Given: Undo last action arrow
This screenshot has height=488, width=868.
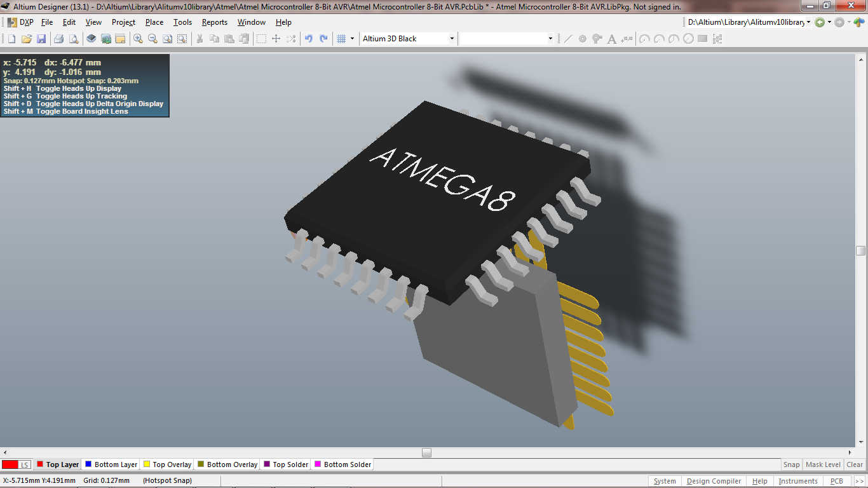Looking at the screenshot, I should tap(308, 39).
